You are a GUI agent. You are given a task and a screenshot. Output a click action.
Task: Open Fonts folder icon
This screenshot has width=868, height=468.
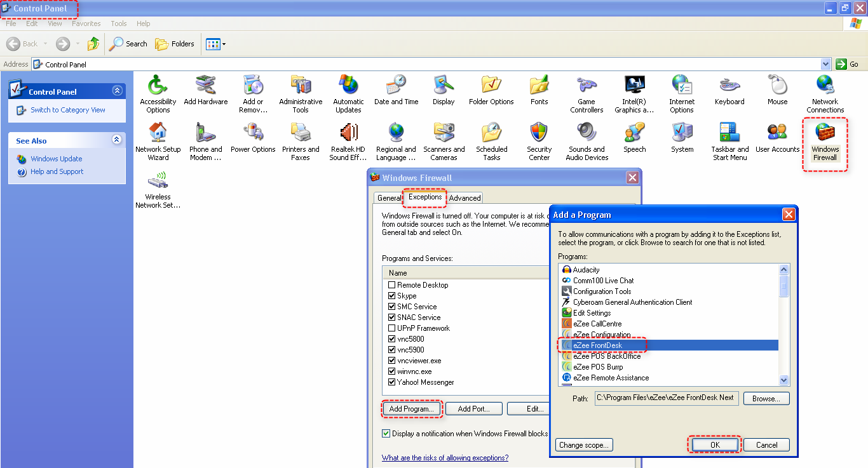coord(539,85)
